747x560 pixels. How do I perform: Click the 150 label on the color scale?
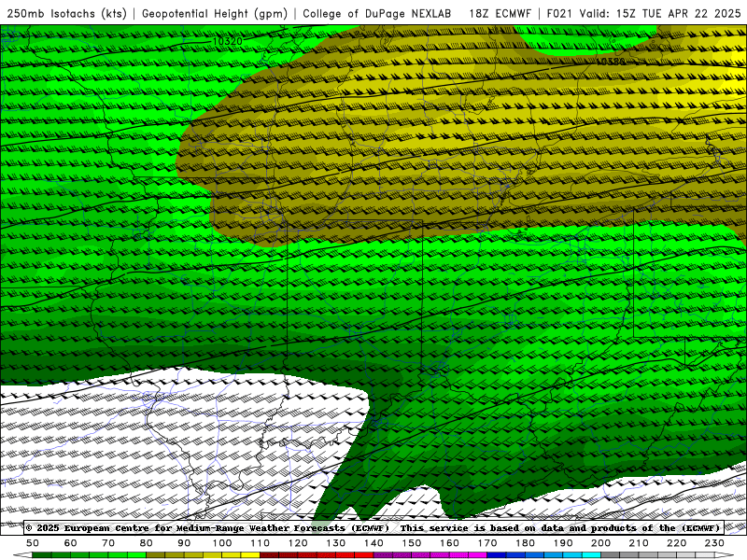(412, 543)
